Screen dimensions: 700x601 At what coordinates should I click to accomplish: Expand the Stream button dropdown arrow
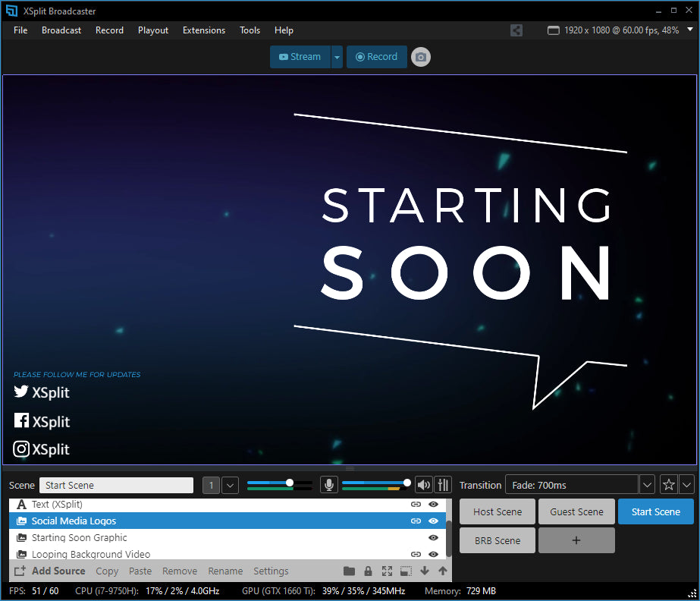click(337, 57)
